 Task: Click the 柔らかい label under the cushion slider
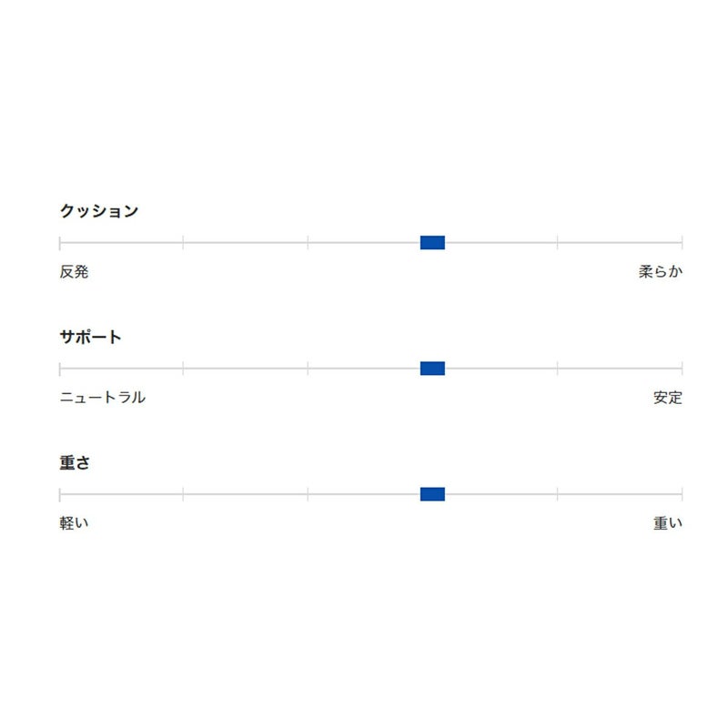coord(660,272)
